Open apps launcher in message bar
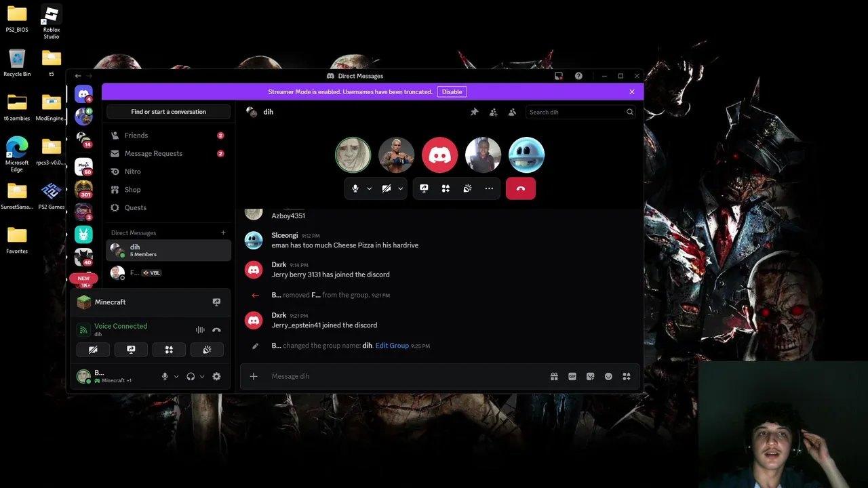The height and width of the screenshot is (488, 868). [x=627, y=376]
